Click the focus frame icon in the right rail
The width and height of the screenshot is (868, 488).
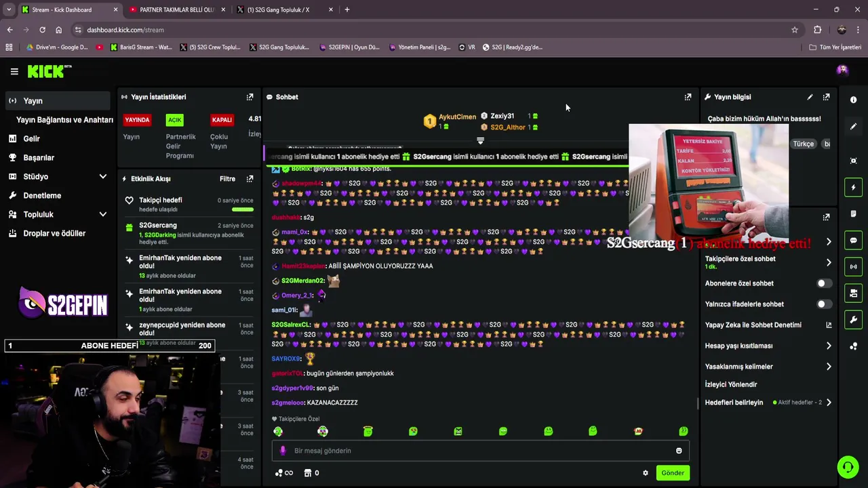(853, 161)
